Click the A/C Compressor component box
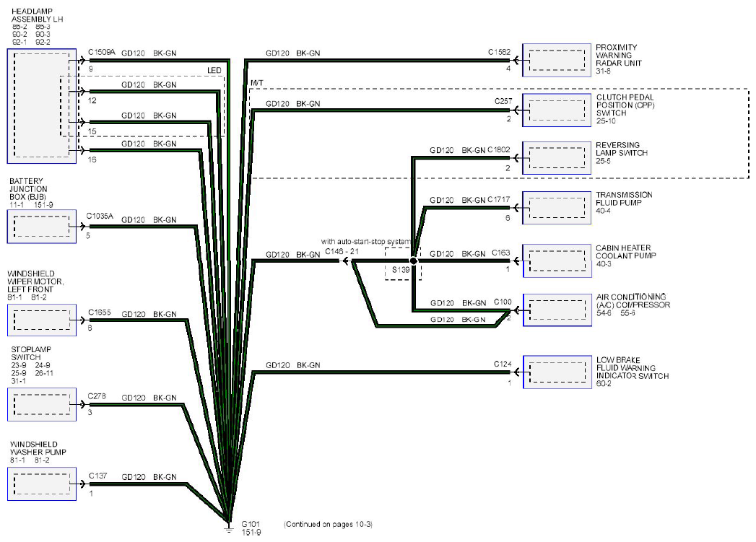756x542 pixels. click(557, 310)
